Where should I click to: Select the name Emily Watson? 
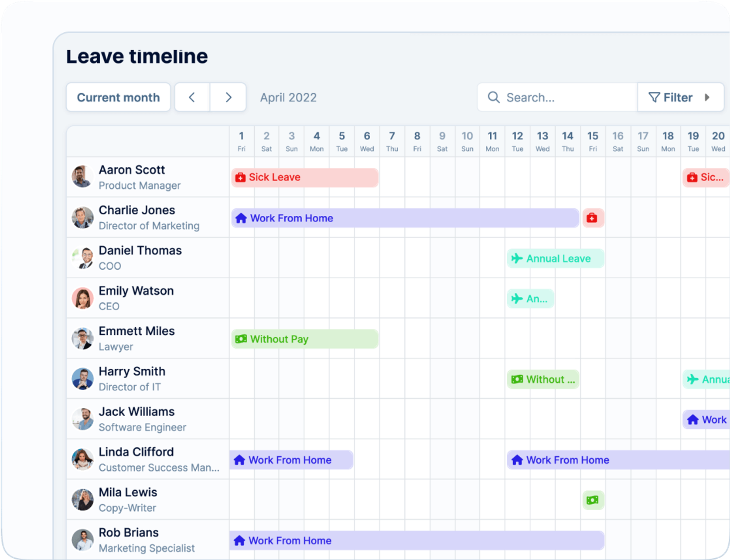136,291
